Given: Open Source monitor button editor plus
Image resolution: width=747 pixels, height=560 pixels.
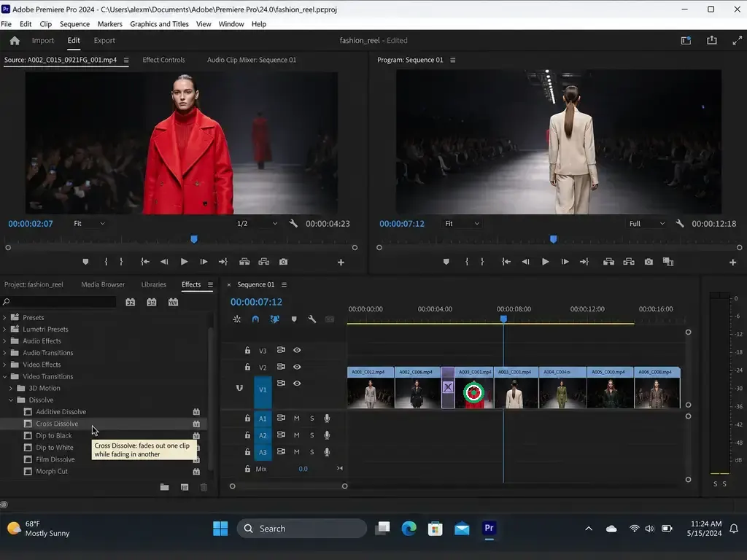Looking at the screenshot, I should click(341, 262).
